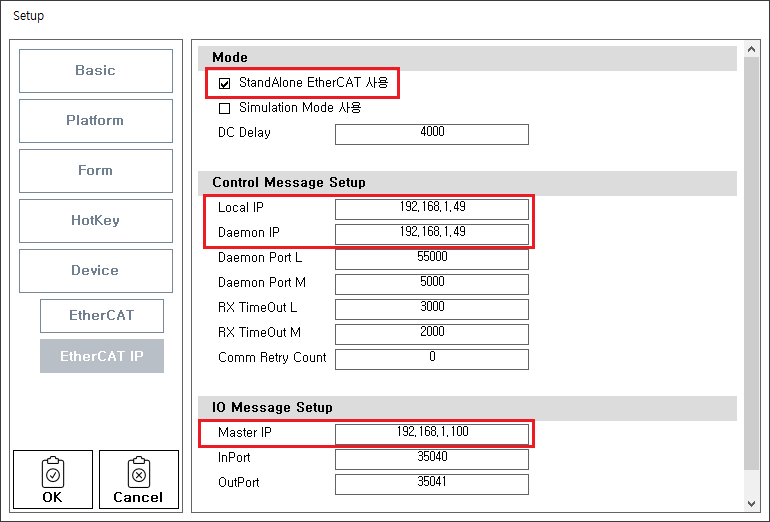This screenshot has width=770, height=522.
Task: Select the EtherCAT sub-tab
Action: click(102, 316)
